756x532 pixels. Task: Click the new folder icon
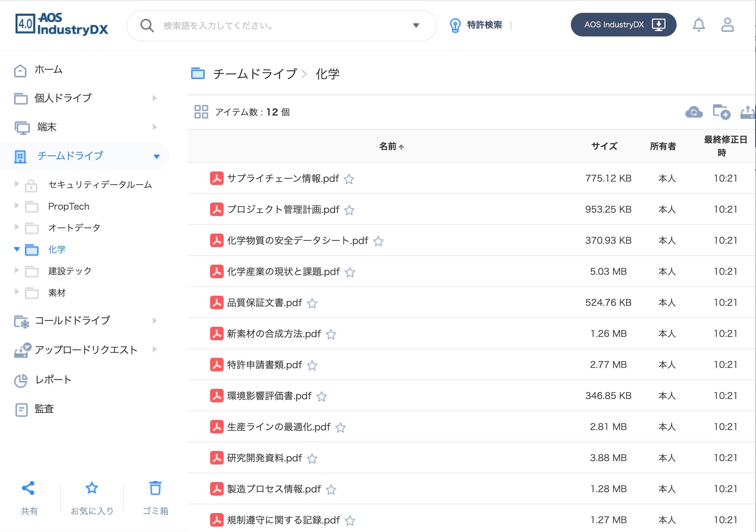pos(721,112)
